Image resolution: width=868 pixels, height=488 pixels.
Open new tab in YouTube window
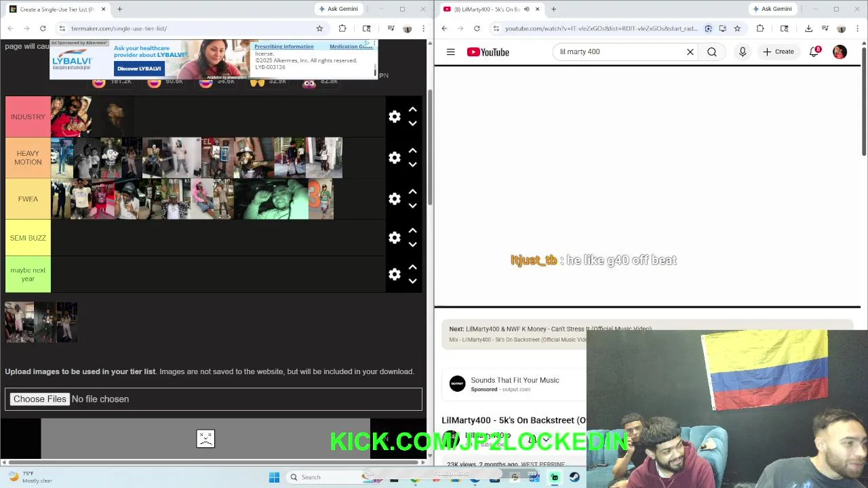point(553,9)
